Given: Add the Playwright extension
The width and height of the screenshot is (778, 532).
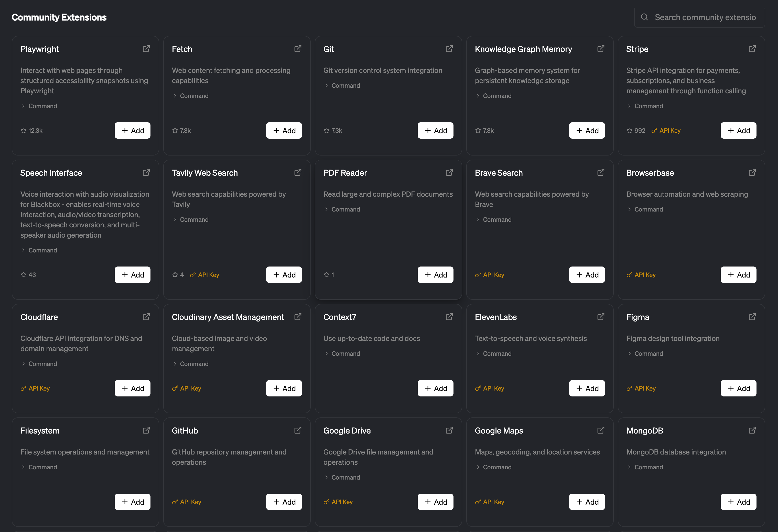Looking at the screenshot, I should point(133,130).
